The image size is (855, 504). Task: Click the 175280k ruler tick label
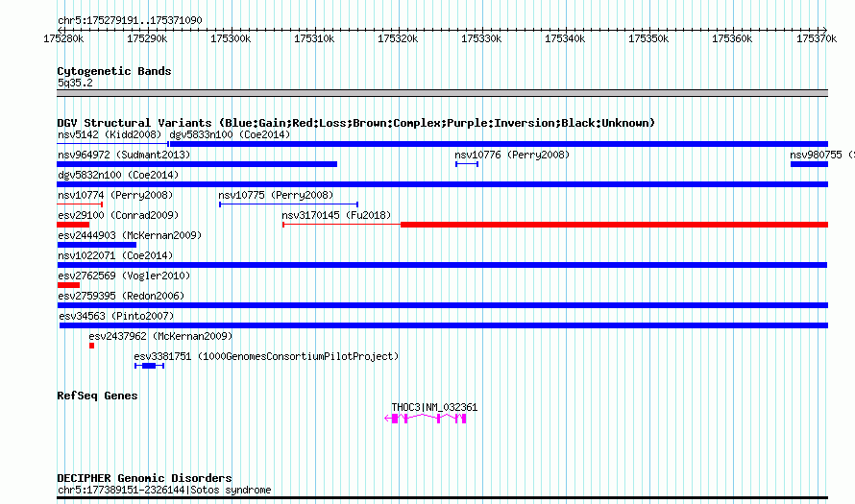coord(63,38)
